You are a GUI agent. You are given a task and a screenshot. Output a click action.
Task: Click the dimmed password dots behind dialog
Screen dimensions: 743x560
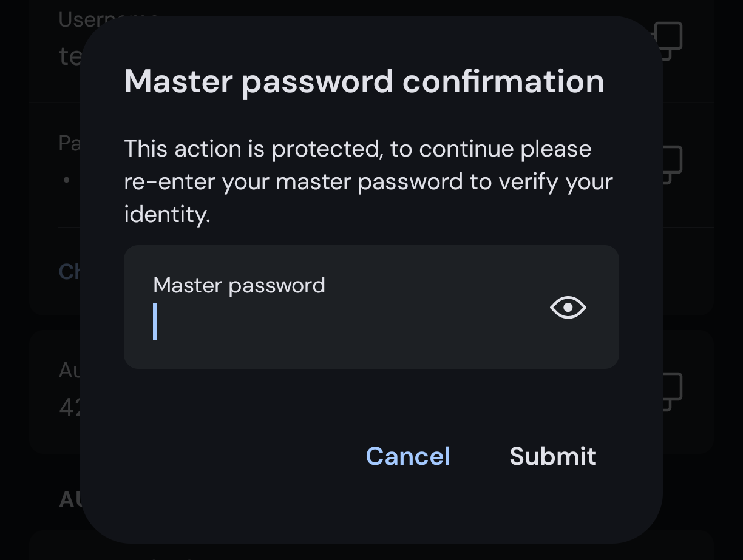(72, 180)
